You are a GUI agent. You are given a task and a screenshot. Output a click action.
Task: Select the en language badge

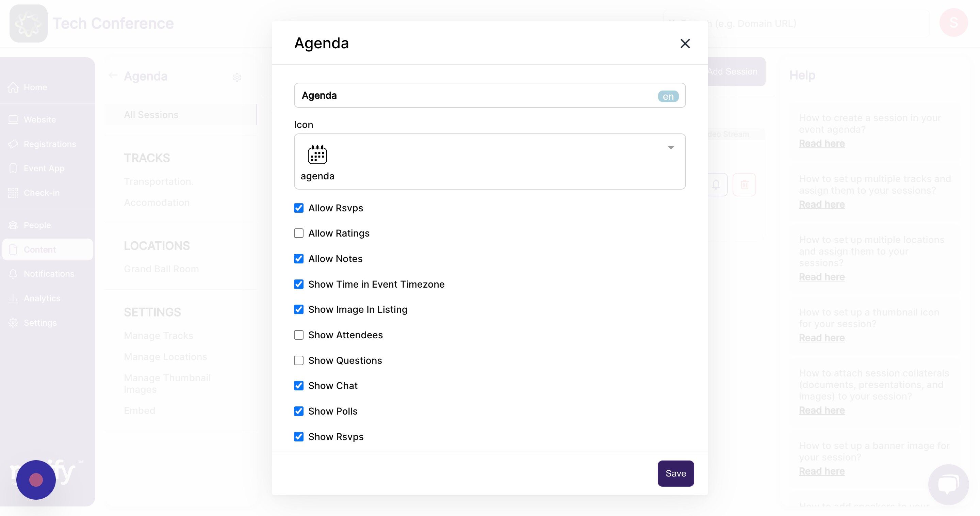[x=668, y=96]
